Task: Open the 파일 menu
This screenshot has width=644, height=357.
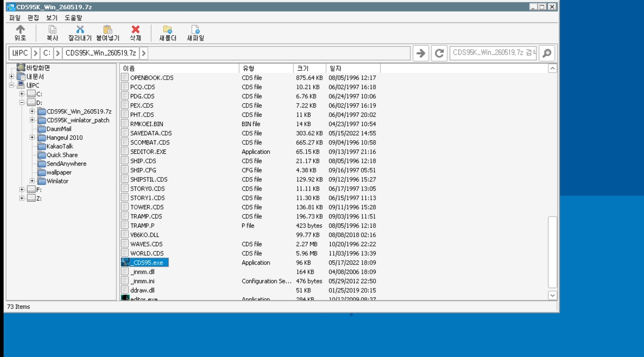Action: click(x=15, y=17)
